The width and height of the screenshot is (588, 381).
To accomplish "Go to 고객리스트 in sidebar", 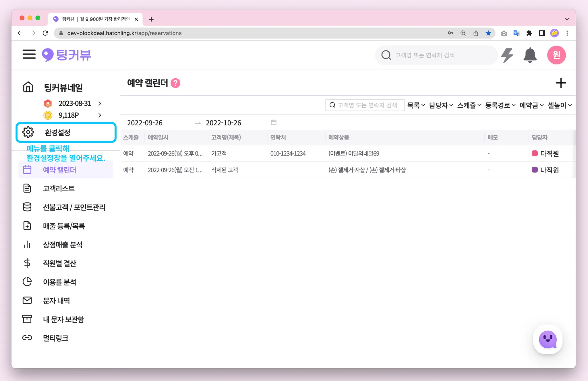I will point(59,188).
